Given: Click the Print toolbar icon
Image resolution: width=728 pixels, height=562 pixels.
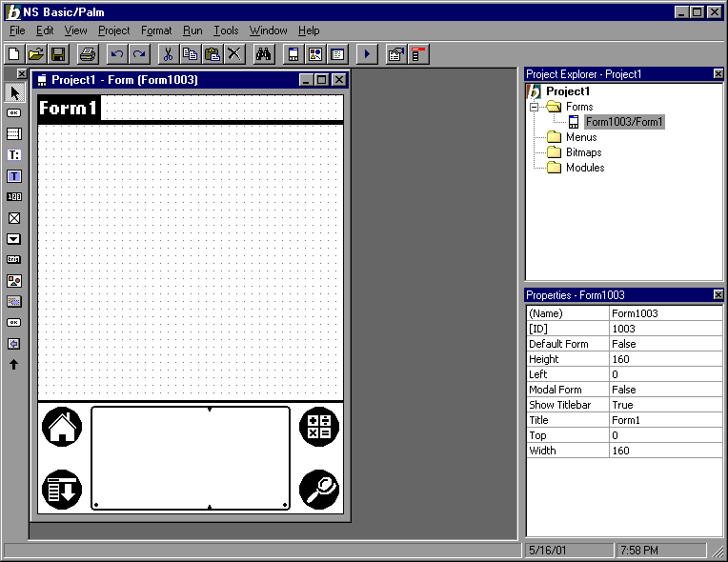Looking at the screenshot, I should (88, 54).
